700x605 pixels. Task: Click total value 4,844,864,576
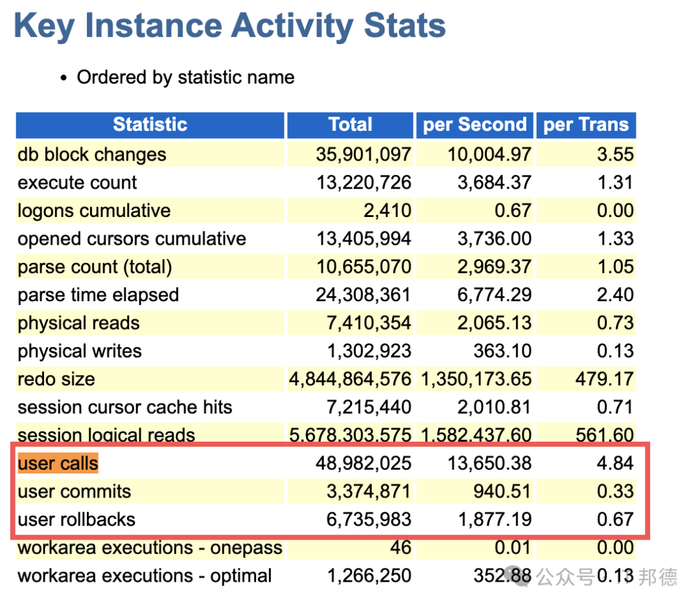click(350, 380)
